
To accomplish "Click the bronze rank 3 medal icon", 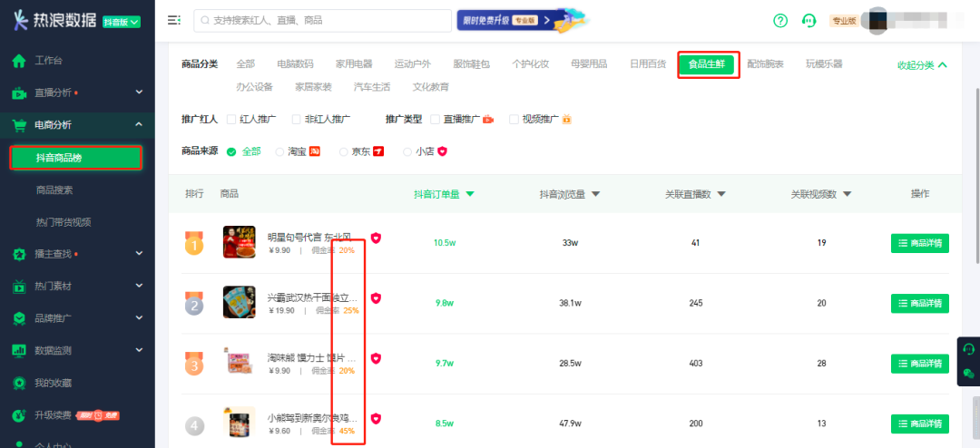I will coord(194,365).
